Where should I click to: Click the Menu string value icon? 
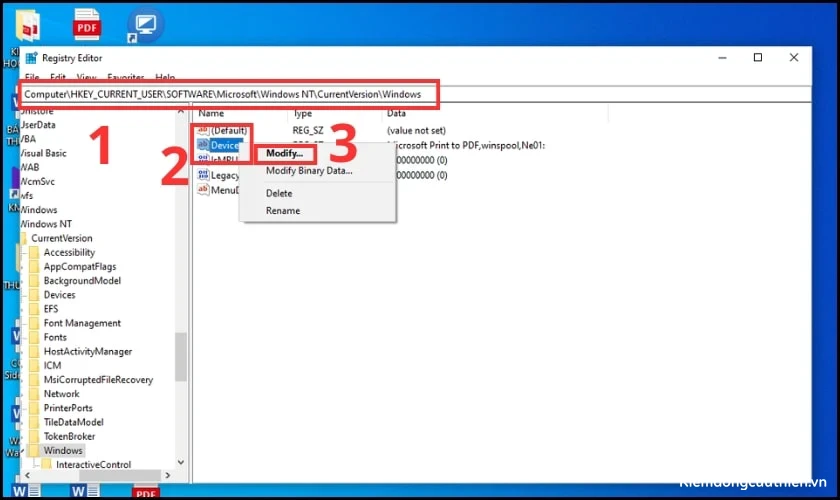pyautogui.click(x=202, y=190)
